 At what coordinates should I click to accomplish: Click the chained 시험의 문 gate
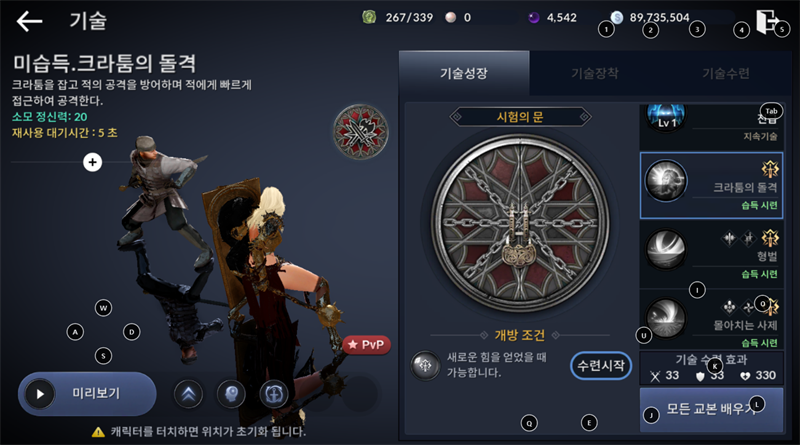pyautogui.click(x=520, y=223)
